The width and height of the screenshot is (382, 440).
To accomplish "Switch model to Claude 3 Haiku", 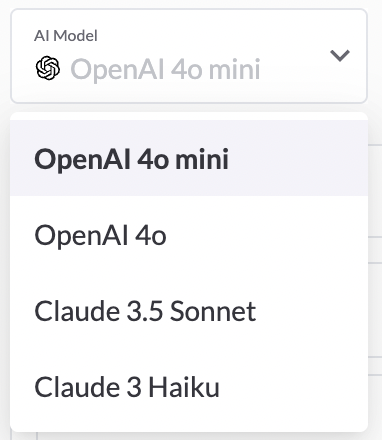I will (189, 387).
